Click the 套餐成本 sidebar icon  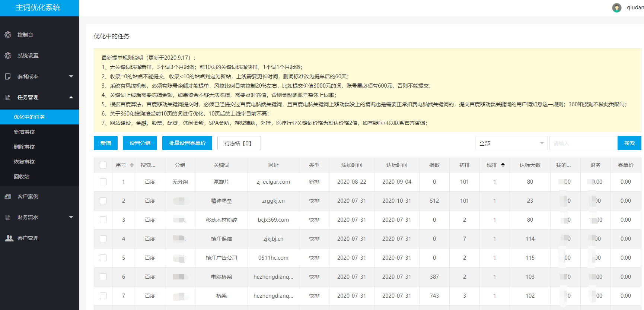[8, 76]
